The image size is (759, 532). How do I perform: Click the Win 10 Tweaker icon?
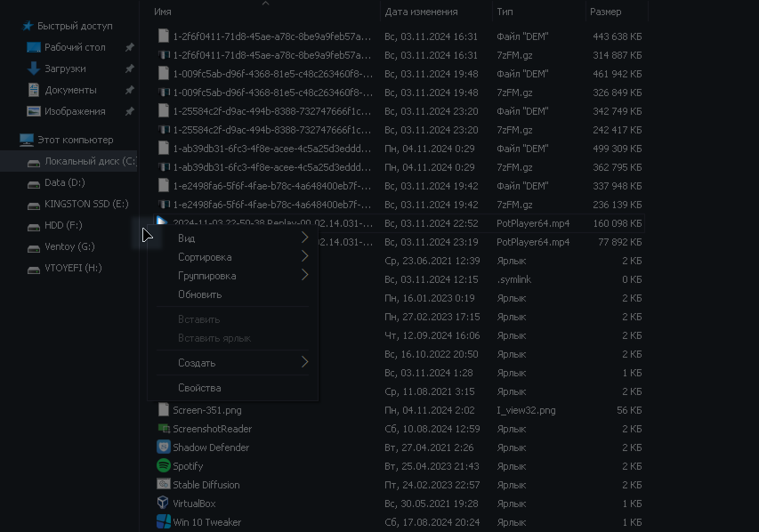pos(164,522)
